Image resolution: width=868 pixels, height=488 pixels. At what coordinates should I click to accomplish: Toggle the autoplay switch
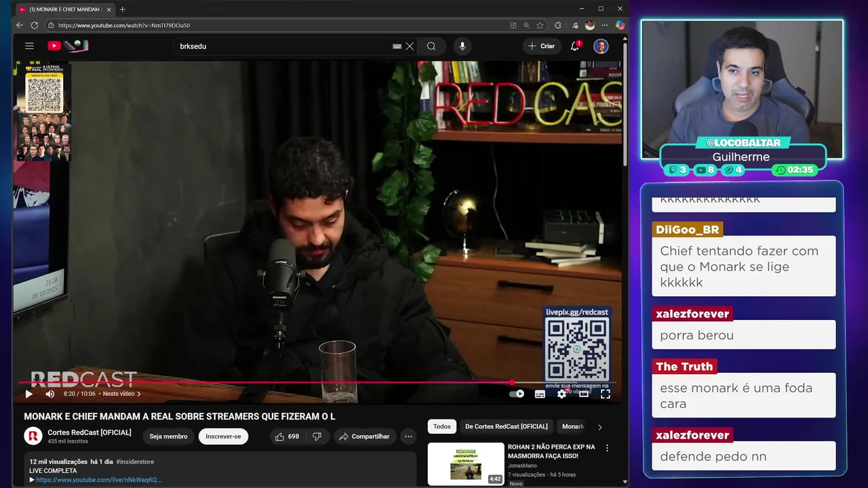[517, 394]
